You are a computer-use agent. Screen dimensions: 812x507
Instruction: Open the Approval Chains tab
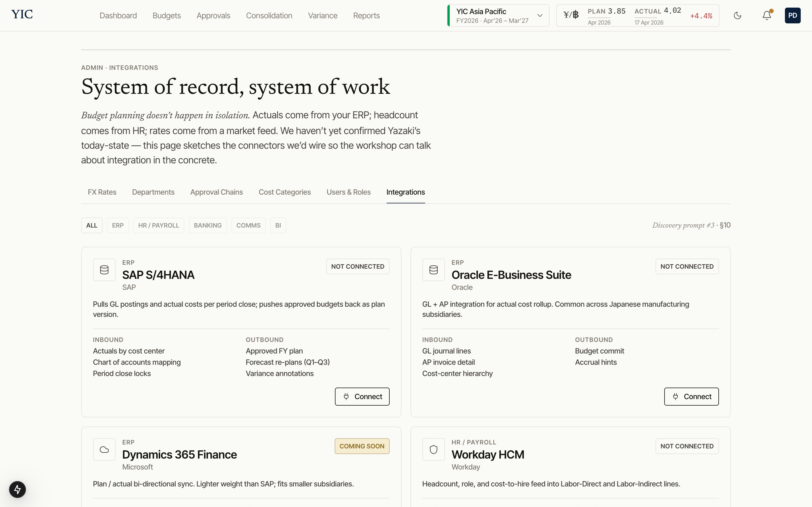[217, 192]
